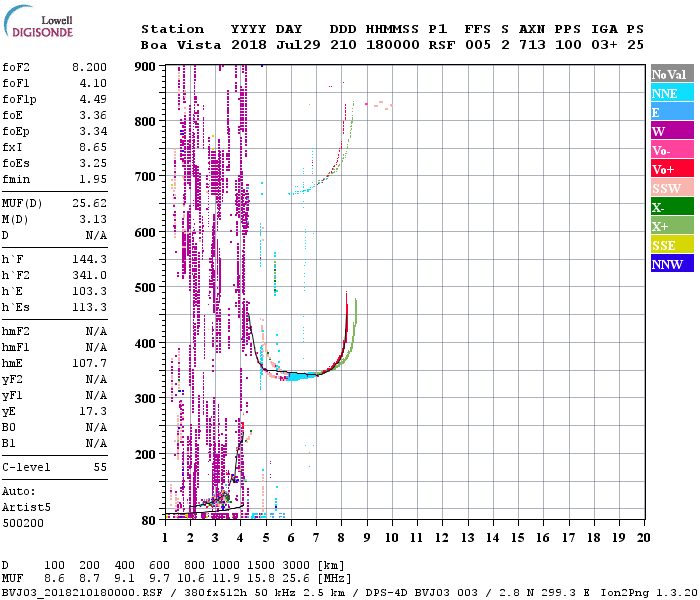Select the NNW blue legend swatch
Screen dimensions: 700x600
[672, 263]
